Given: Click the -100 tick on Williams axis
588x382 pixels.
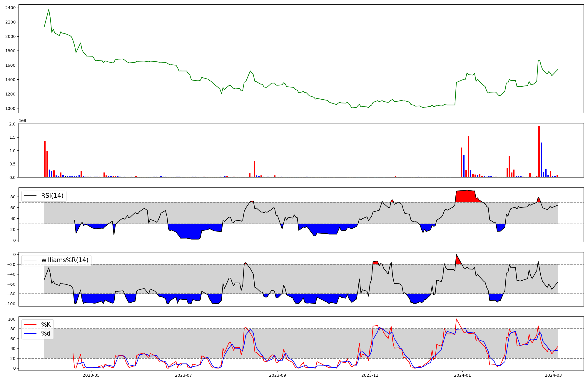Looking at the screenshot, I should (10, 304).
